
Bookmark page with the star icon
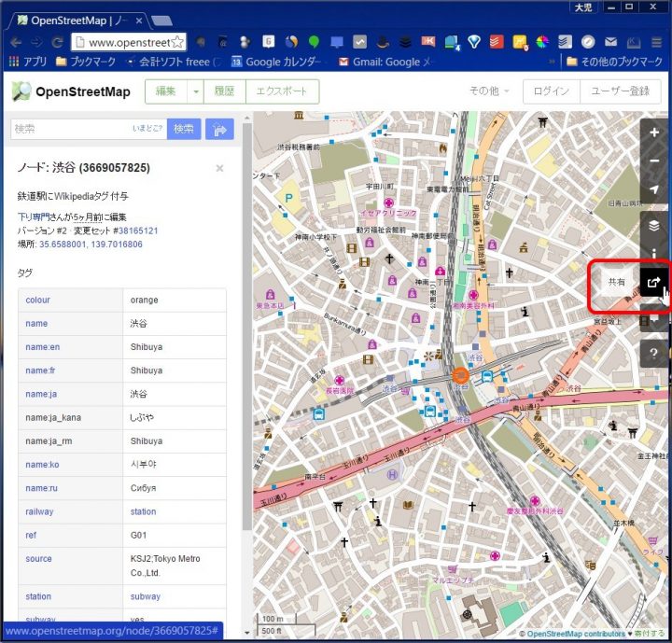(176, 42)
